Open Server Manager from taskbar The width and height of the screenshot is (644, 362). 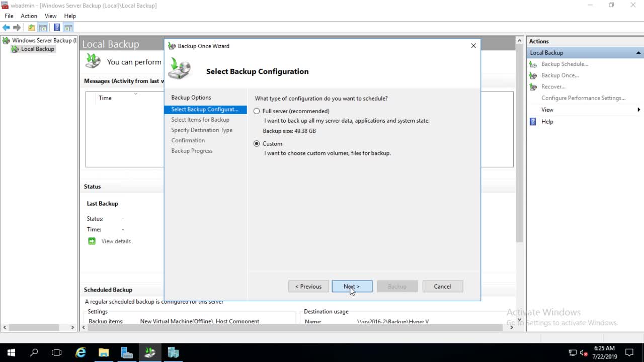click(127, 352)
